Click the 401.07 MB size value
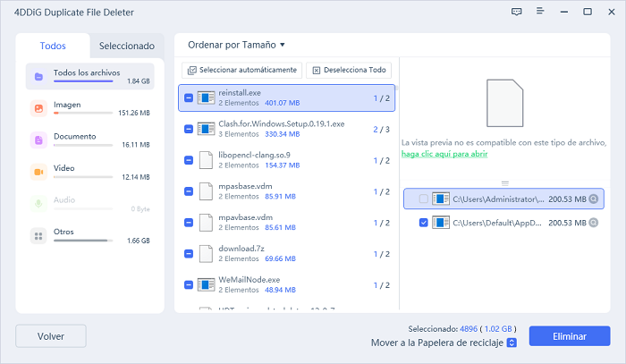 (x=283, y=103)
